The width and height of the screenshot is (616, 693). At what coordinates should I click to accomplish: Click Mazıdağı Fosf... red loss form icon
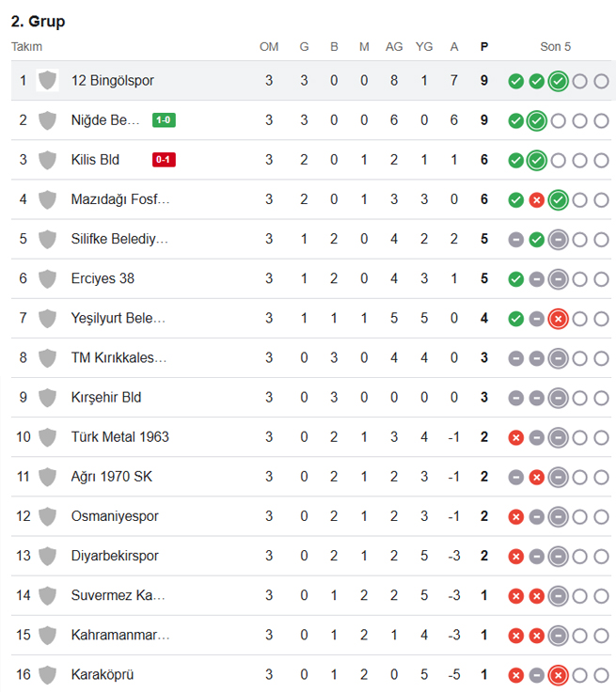536,200
